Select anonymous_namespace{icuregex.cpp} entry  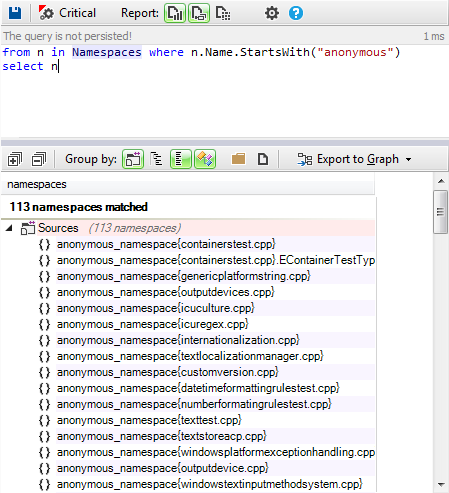152,324
